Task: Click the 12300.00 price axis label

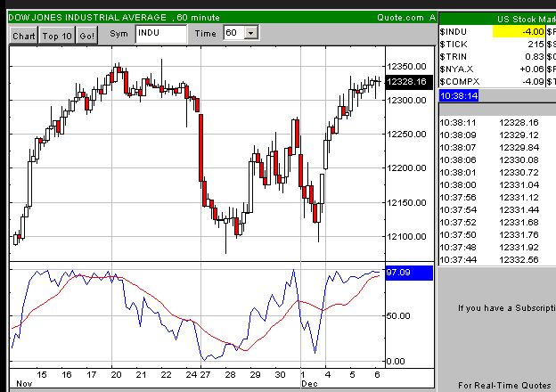Action: coord(406,101)
